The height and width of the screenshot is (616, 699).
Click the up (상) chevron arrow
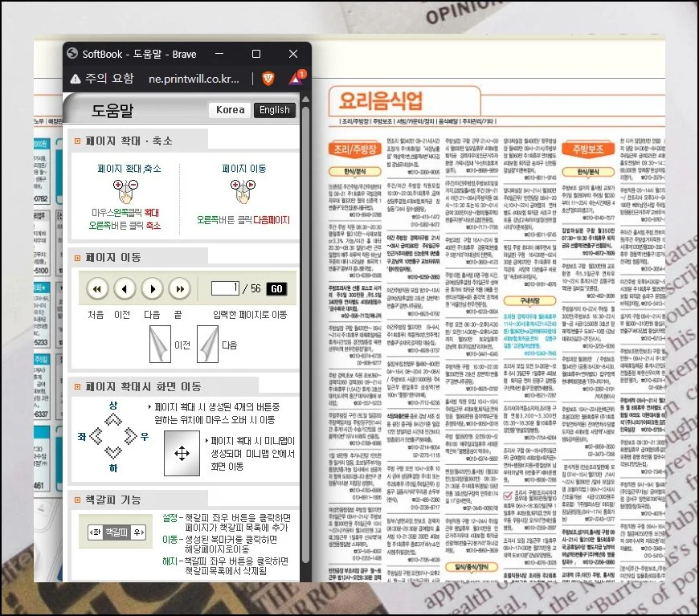pyautogui.click(x=112, y=418)
